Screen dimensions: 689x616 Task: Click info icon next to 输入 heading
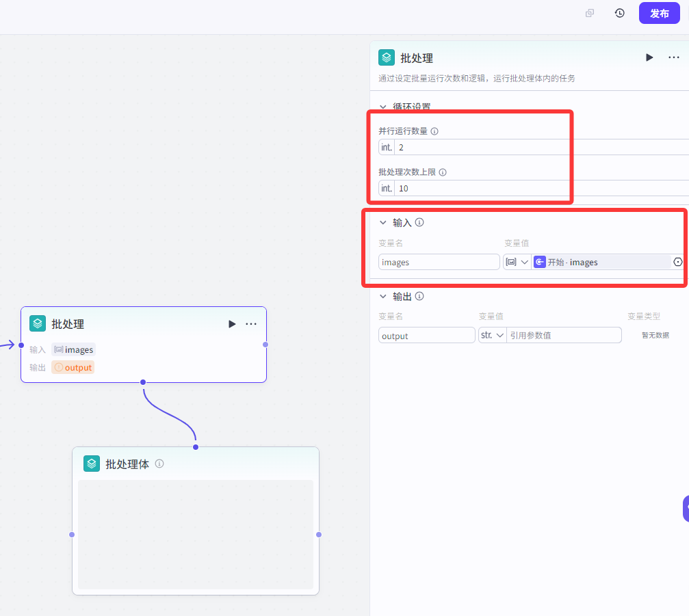pos(419,222)
